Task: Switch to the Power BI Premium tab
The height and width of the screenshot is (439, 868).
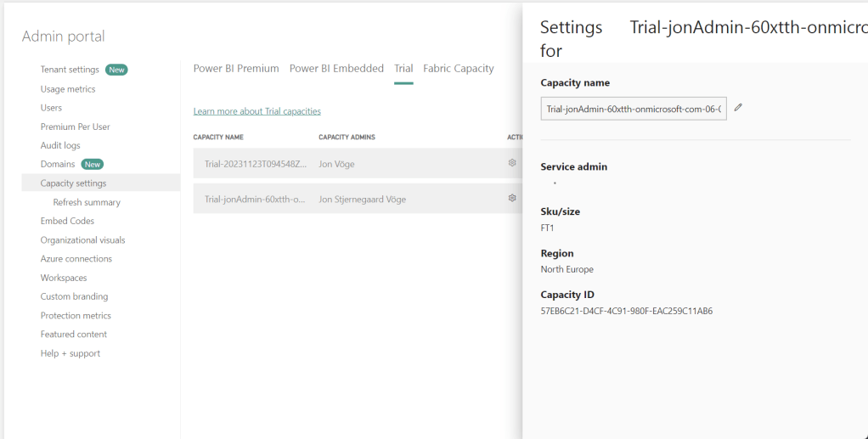Action: pos(236,69)
